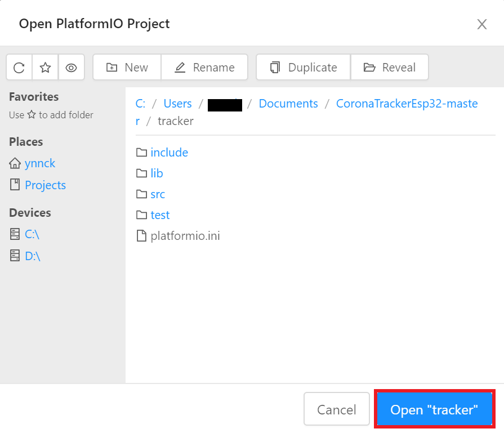Image resolution: width=504 pixels, height=433 pixels.
Task: Go to the ynnck home place
Action: pyautogui.click(x=40, y=163)
